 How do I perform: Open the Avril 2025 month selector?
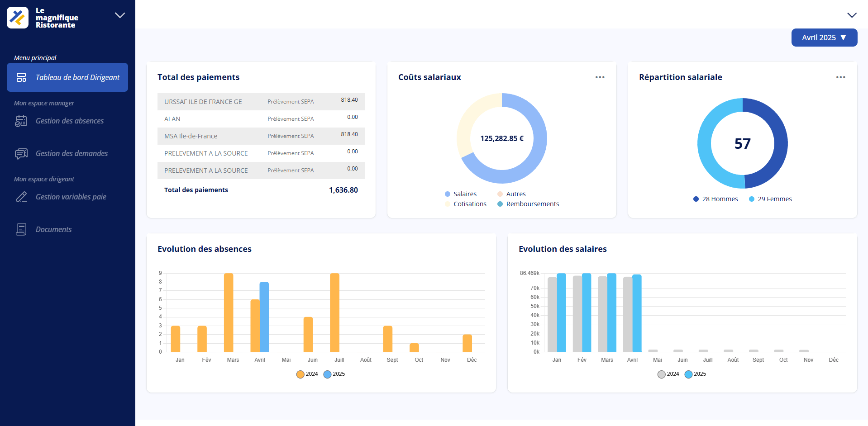click(824, 38)
